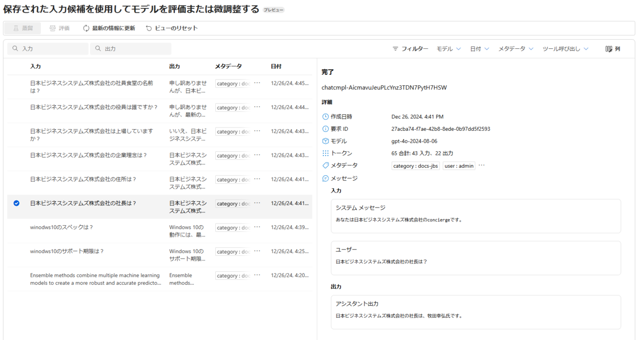Expand the 日付 dropdown
644x340 pixels.
479,49
